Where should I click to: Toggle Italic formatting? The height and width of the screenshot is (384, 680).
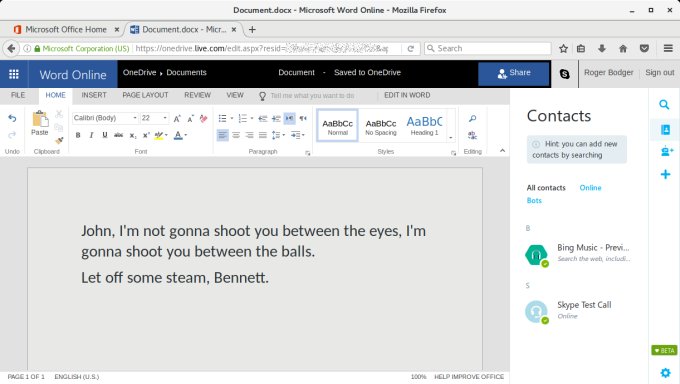point(91,135)
